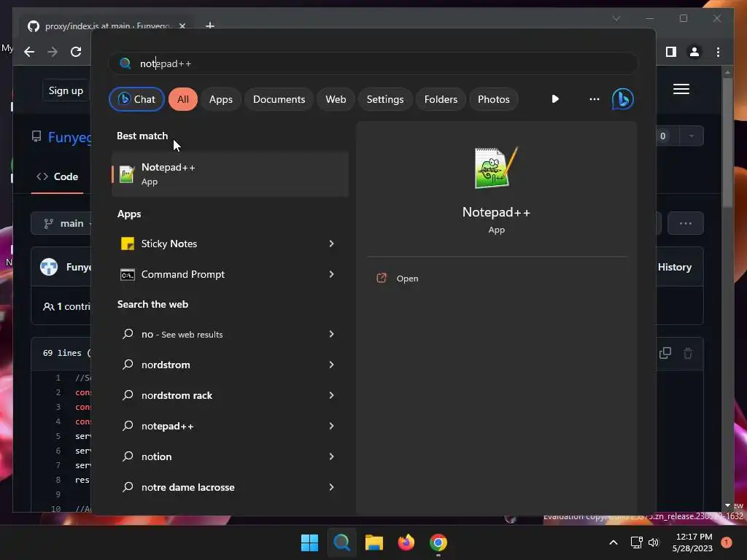This screenshot has width=747, height=560.
Task: Close the proxy/index.js Chrome tab
Action: tap(182, 26)
